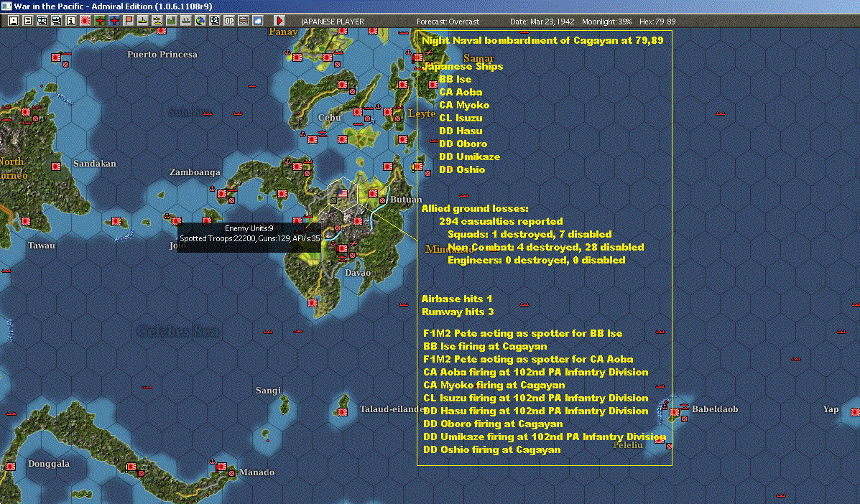Select the Japanese flag base at Zamboanga
This screenshot has width=860, height=504.
pos(222,193)
